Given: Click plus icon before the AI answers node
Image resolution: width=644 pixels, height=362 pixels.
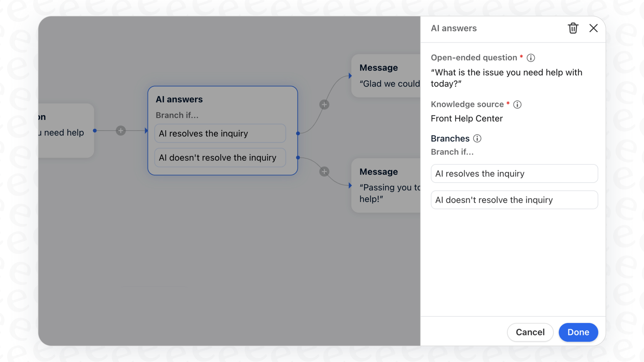Looking at the screenshot, I should tap(120, 130).
